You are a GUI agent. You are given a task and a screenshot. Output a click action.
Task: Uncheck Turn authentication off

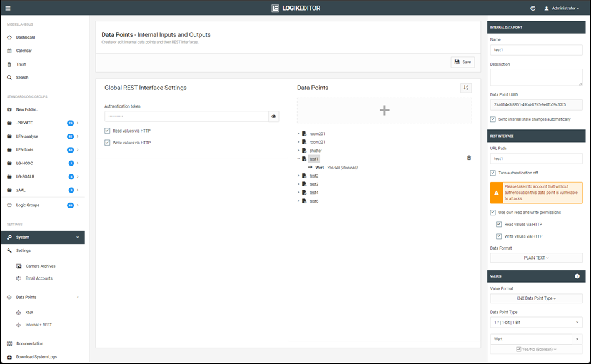coord(493,173)
